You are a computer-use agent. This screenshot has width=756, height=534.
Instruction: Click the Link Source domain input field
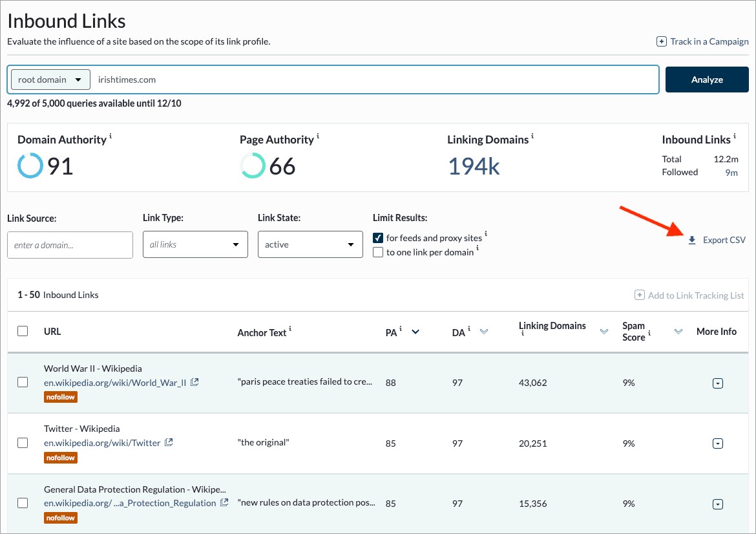pos(70,244)
